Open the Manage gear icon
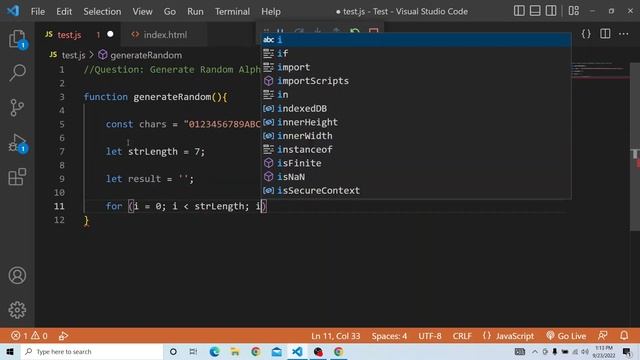Viewport: 640px width, 360px height. pos(17,310)
